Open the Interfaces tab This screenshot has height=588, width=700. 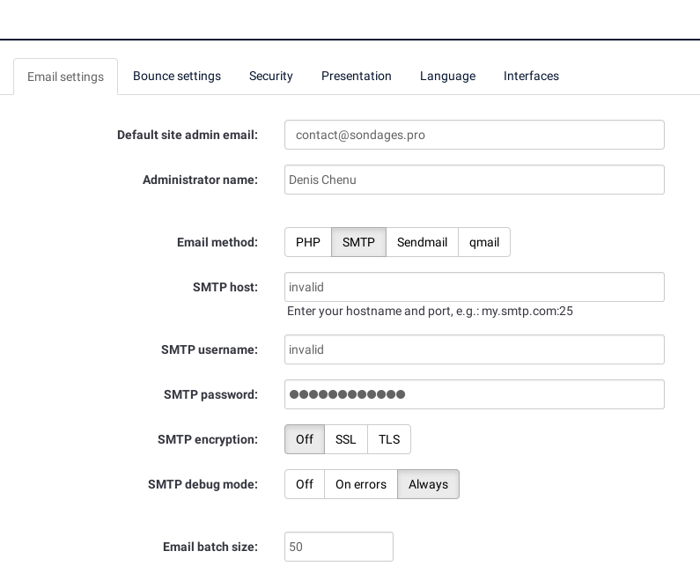tap(531, 76)
